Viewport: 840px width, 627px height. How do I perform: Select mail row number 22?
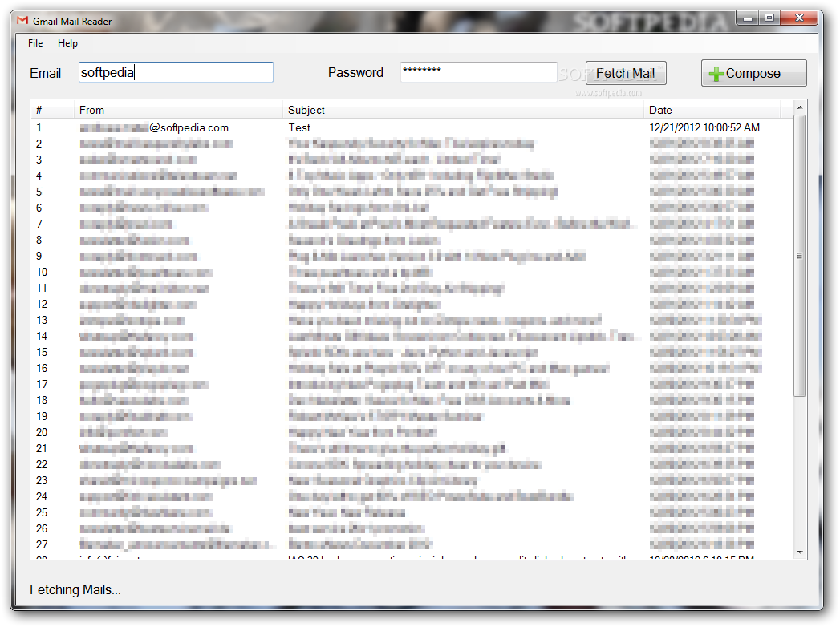[412, 465]
